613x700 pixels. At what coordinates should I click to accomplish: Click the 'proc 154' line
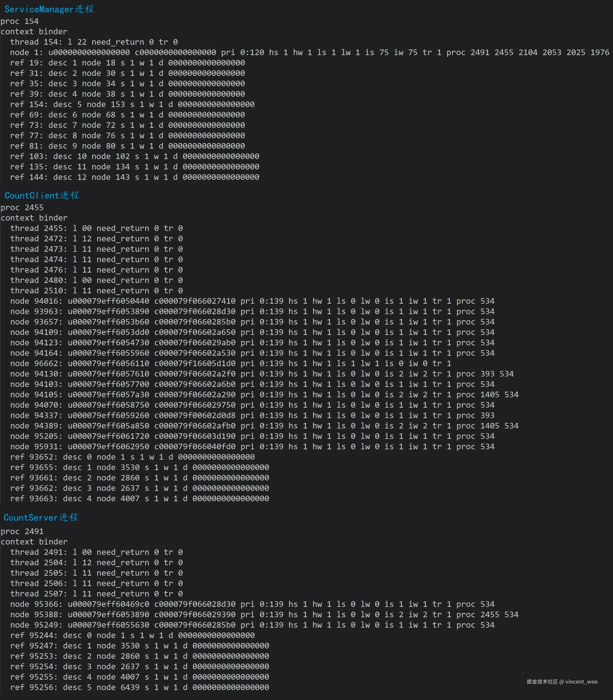[20, 21]
